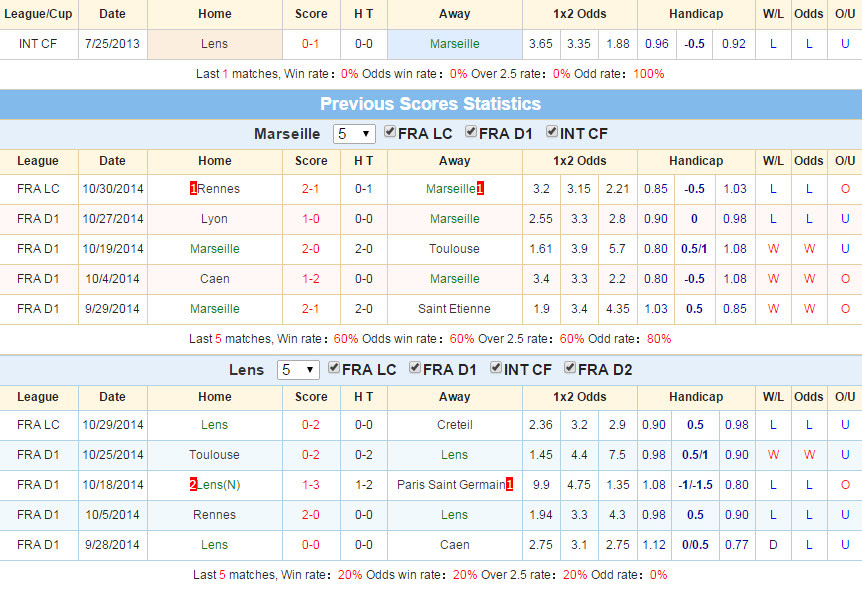Open Rennes home team on 10/5/2014

(214, 515)
